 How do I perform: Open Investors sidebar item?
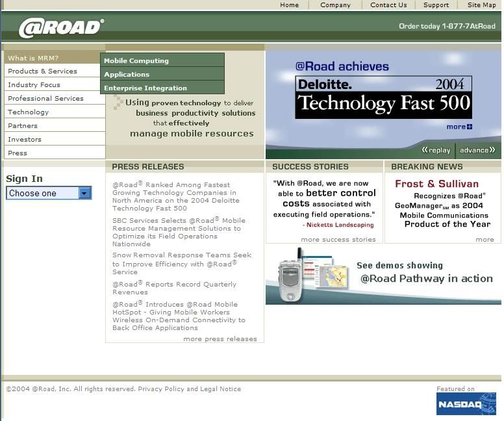point(55,139)
